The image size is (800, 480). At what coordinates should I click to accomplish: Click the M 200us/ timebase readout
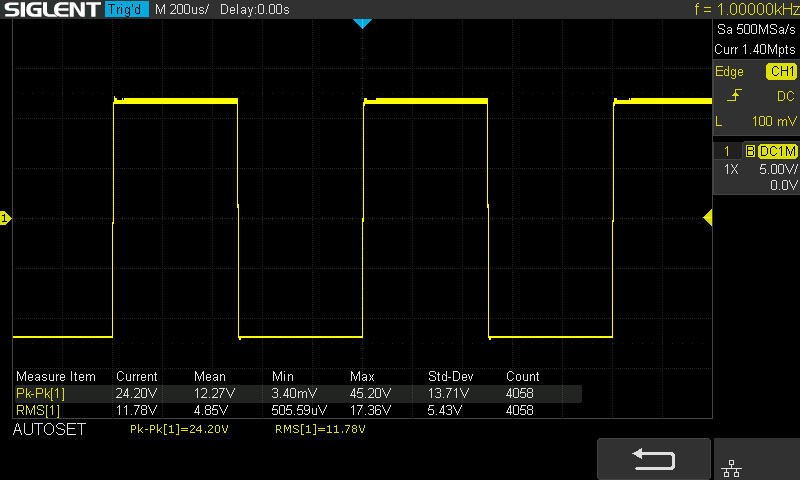pyautogui.click(x=182, y=10)
